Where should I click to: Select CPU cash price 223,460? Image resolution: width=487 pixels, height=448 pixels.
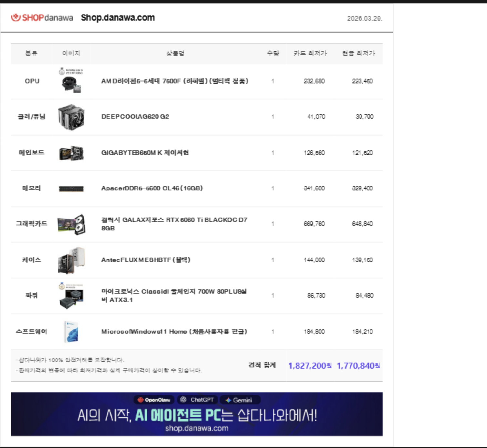pos(362,81)
